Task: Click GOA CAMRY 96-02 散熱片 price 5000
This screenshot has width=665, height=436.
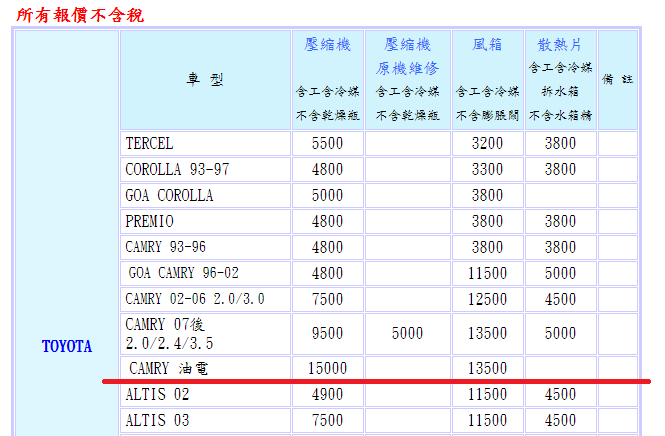Action: 560,273
